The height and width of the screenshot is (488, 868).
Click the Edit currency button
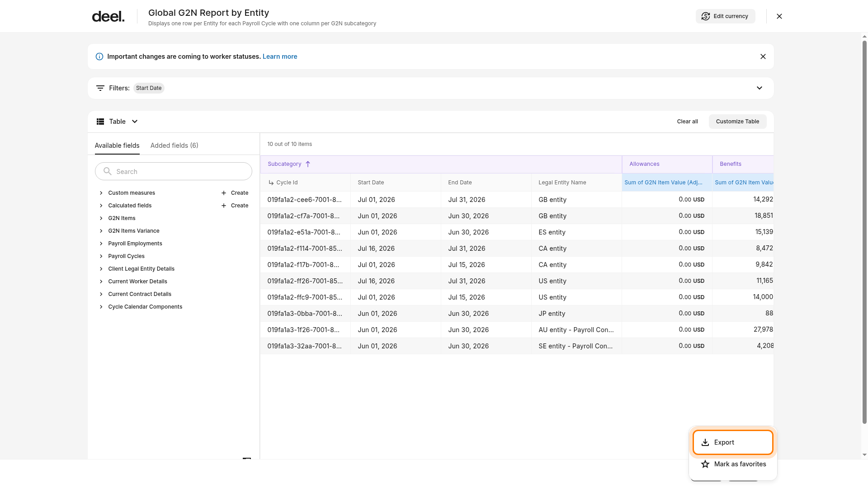click(x=726, y=16)
